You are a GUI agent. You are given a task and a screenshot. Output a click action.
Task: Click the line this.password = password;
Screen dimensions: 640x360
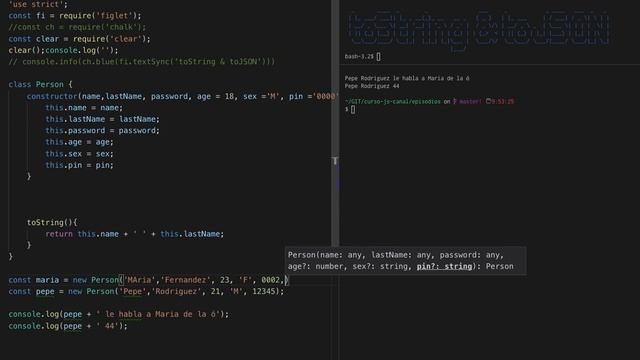102,131
